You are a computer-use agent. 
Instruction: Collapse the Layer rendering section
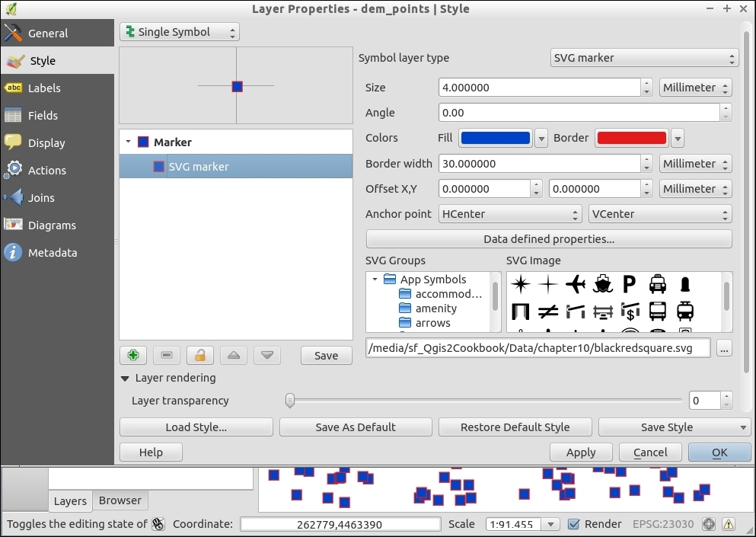pyautogui.click(x=125, y=378)
